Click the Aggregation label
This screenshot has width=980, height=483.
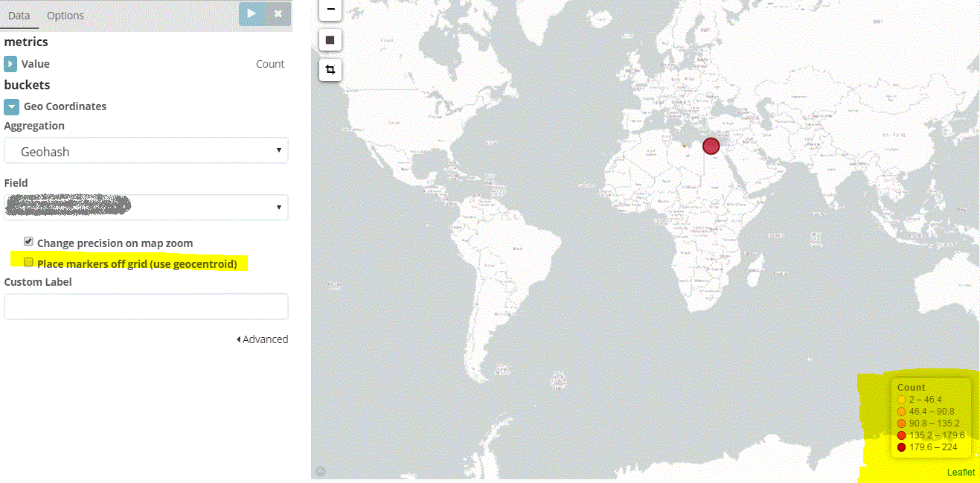tap(34, 126)
